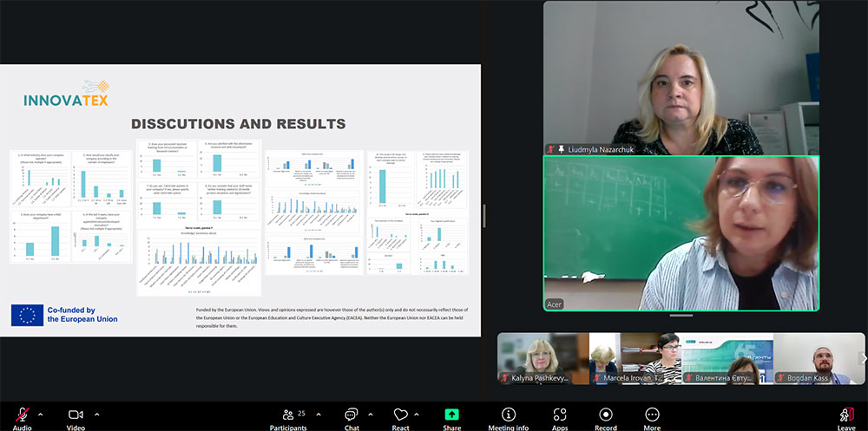Open video settings arrow beside Video
Screen dimensions: 868x431
(x=96, y=414)
